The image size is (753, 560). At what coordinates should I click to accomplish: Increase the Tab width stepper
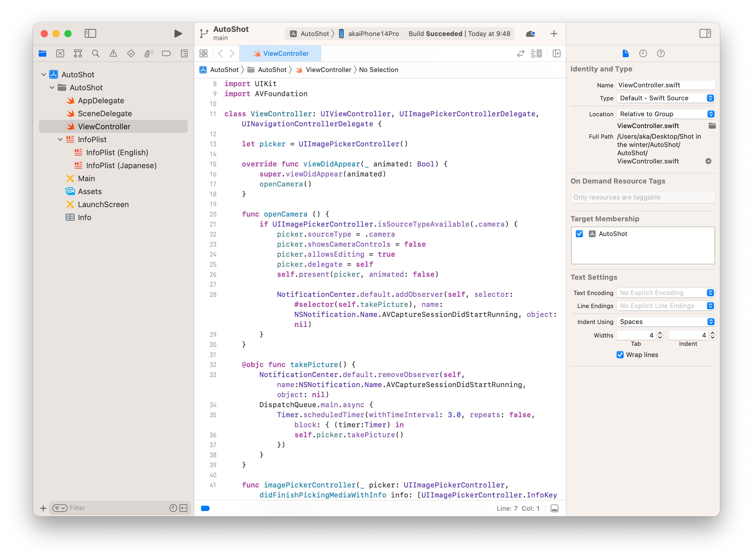click(660, 333)
